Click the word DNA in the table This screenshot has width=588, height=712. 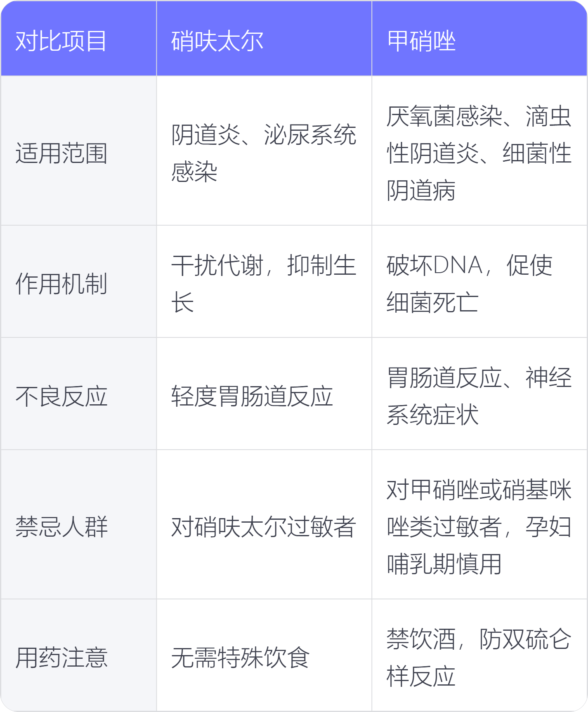(458, 265)
